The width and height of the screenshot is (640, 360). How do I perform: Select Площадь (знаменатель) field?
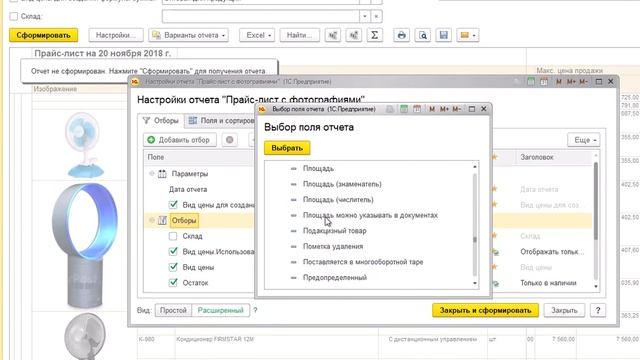tap(342, 184)
